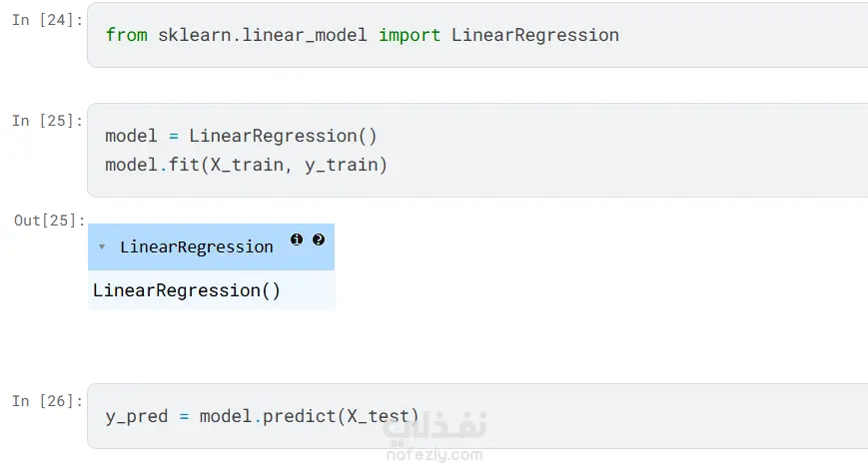Image resolution: width=868 pixels, height=464 pixels.
Task: Select the Out[25] output prompt label
Action: pyautogui.click(x=49, y=221)
